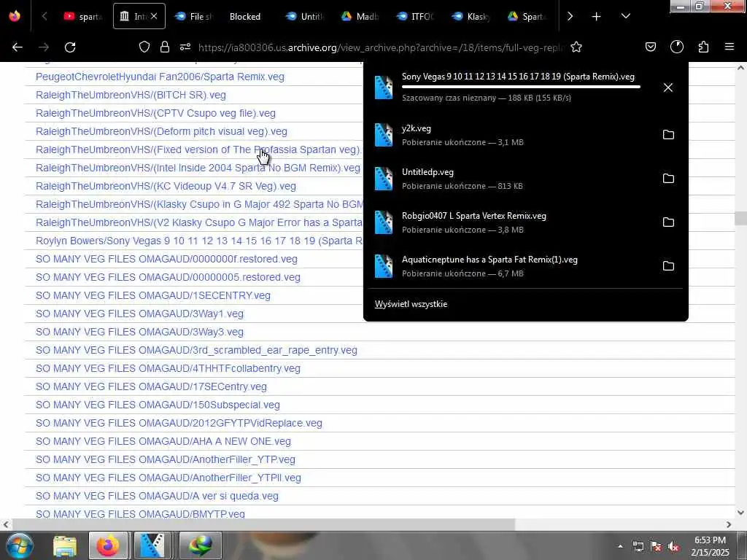747x560 pixels.
Task: Switch to the Blocked tab
Action: [245, 17]
